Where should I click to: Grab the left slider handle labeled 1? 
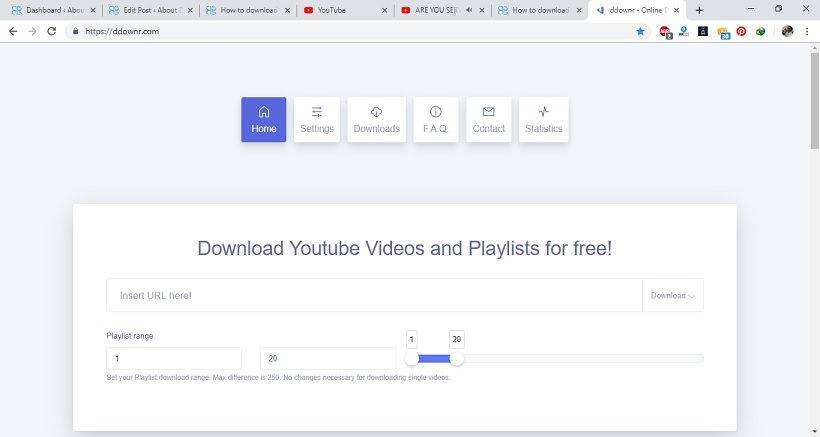412,359
